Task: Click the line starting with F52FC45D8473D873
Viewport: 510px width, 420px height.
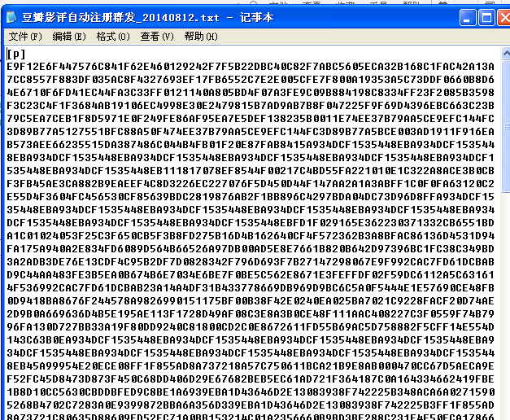Action: pos(251,379)
